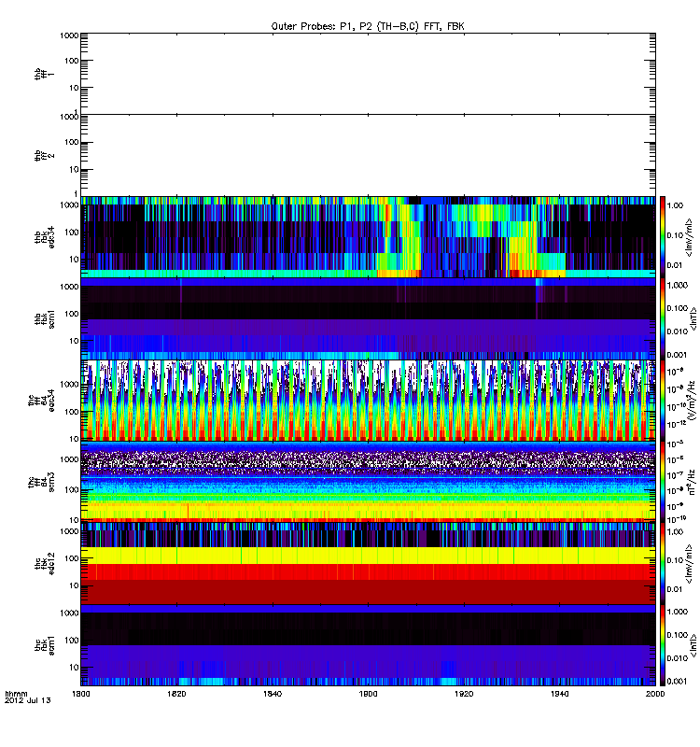Select the thc fff 64 scm3 spectrogram panel

pyautogui.click(x=369, y=481)
